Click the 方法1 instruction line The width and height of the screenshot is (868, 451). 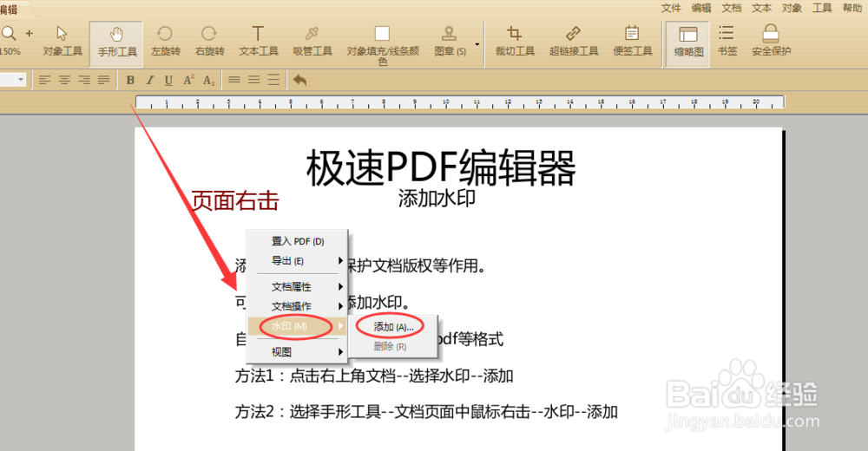coord(374,376)
